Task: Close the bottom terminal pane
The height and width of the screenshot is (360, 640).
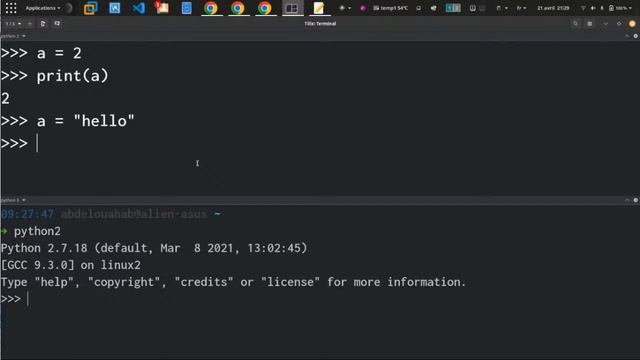Action: pyautogui.click(x=636, y=200)
